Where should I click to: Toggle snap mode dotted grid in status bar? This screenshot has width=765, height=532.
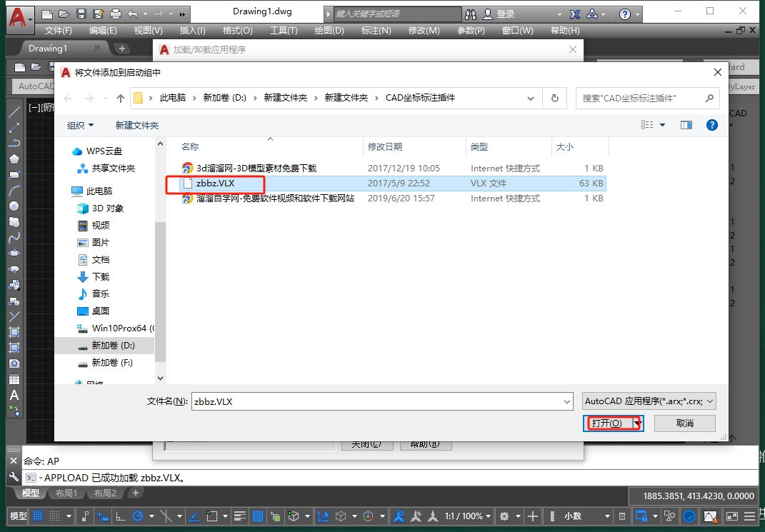[x=54, y=516]
